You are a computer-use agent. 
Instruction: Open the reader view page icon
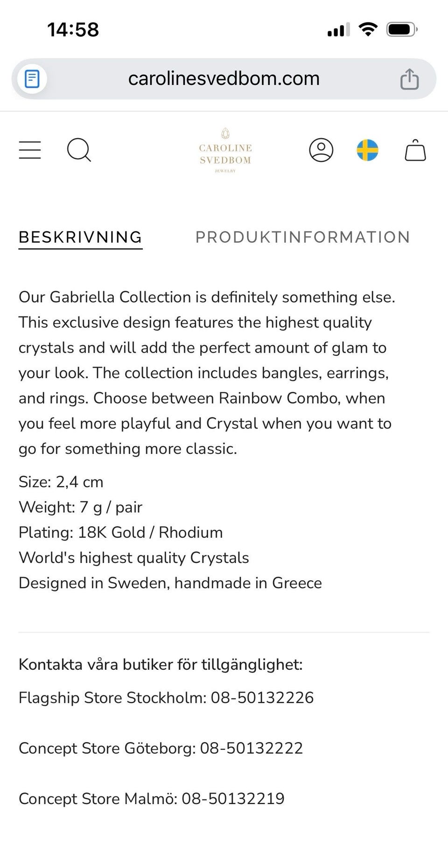tap(32, 79)
